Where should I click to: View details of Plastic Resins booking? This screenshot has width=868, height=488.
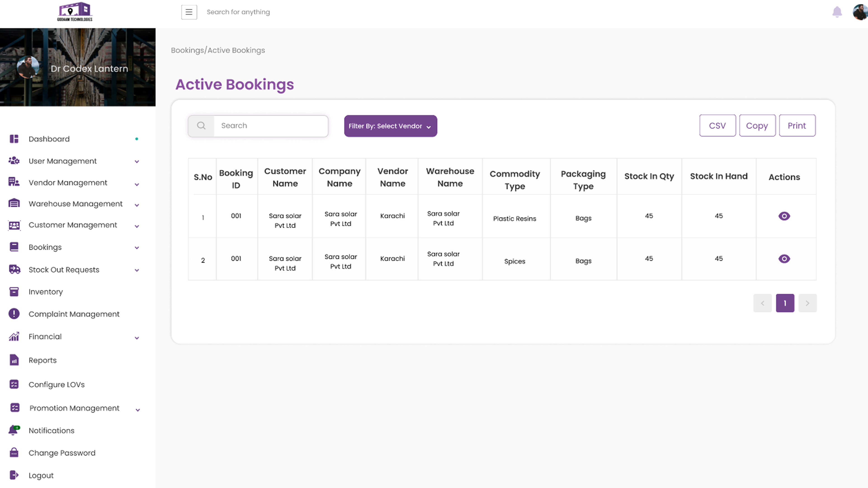click(x=784, y=216)
